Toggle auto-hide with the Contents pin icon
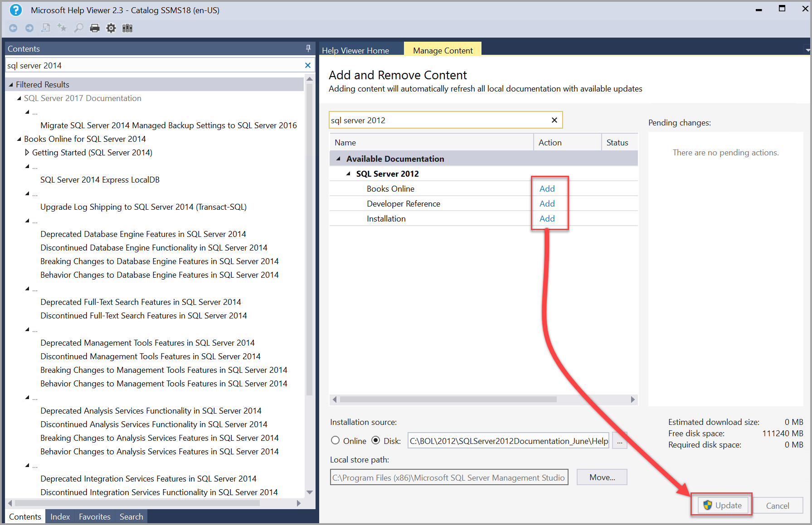812x525 pixels. click(308, 48)
